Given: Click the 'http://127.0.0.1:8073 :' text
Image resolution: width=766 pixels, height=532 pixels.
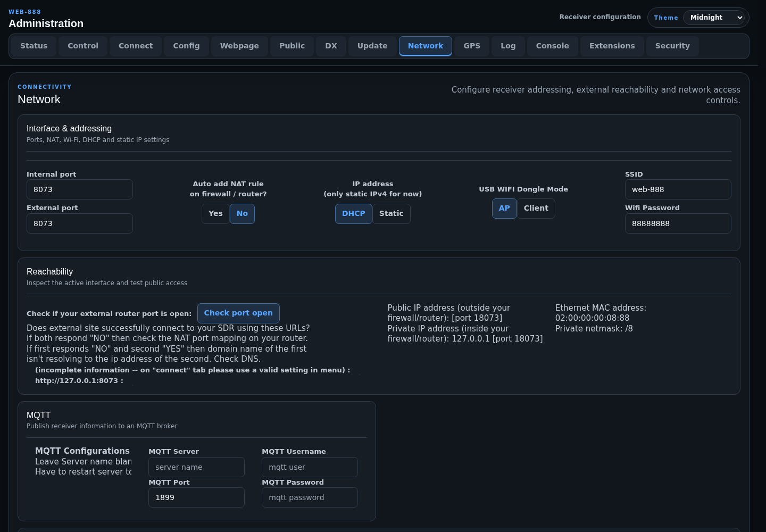Looking at the screenshot, I should tap(79, 381).
